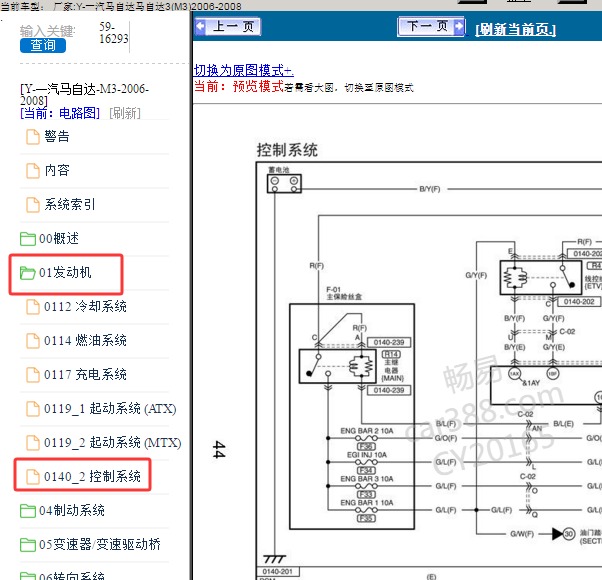Screen dimensions: 602x580
Task: Click the folder icon for 04制动系统
Action: (28, 511)
